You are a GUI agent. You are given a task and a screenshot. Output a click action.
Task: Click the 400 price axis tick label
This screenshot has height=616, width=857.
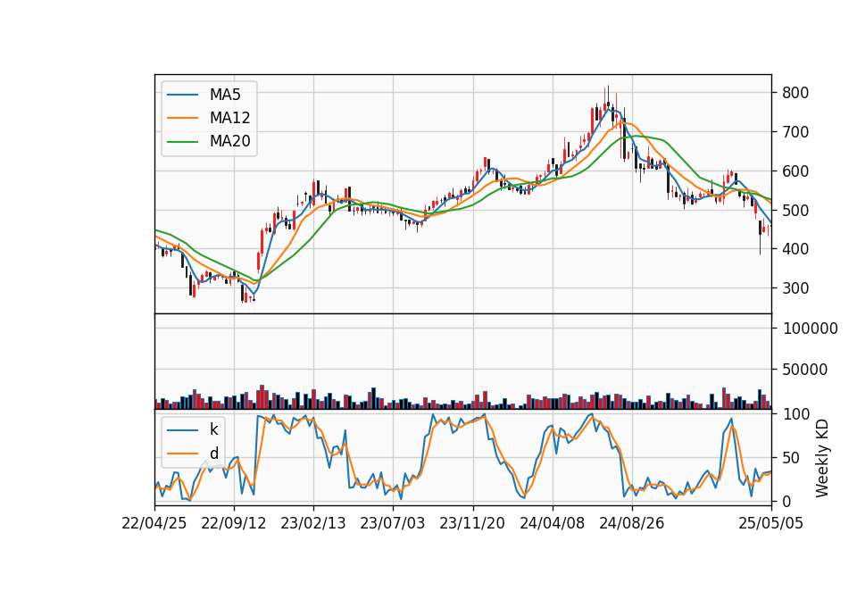coord(795,249)
